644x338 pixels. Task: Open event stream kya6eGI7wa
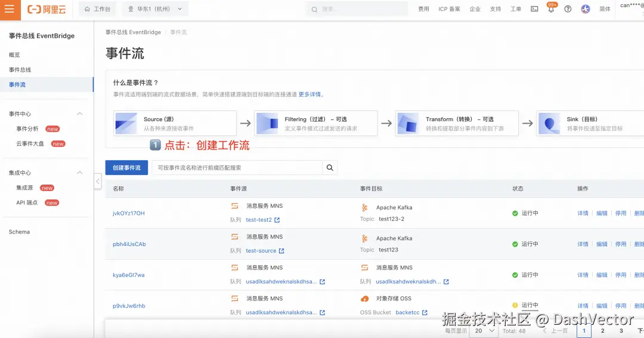tap(129, 275)
